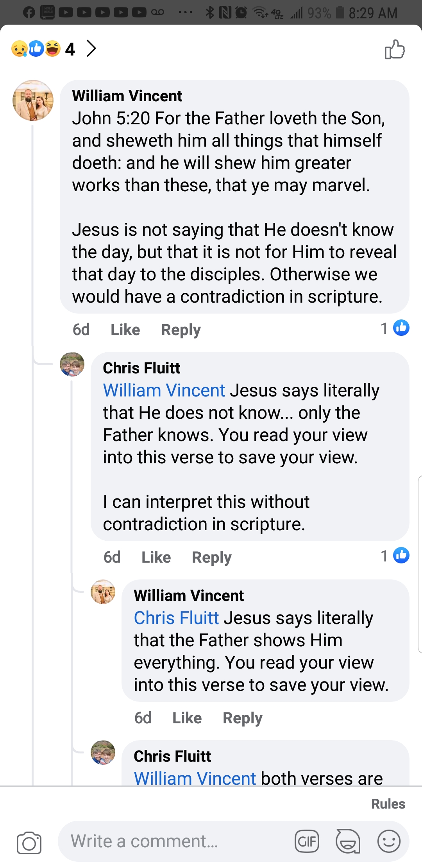Image resolution: width=422 pixels, height=868 pixels.
Task: Open Chris Fluitt's first profile picture
Action: pyautogui.click(x=72, y=364)
